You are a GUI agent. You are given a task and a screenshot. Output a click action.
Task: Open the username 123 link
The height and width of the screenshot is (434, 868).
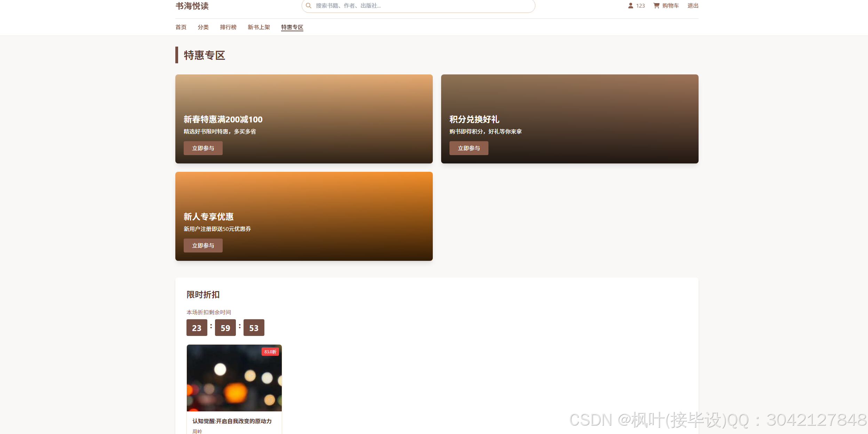[x=640, y=6]
